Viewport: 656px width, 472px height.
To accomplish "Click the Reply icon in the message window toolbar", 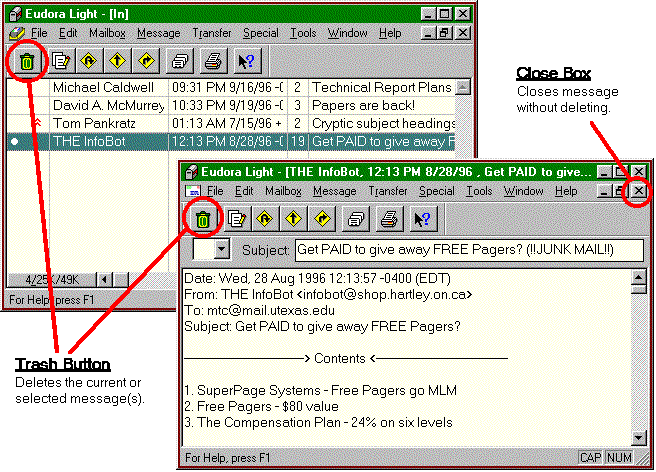I will pyautogui.click(x=264, y=219).
